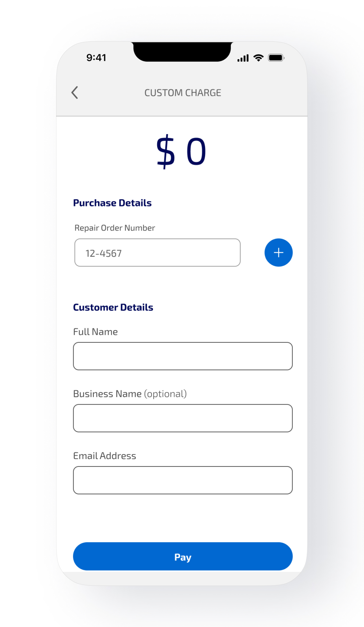Focus the Full Name input field
Viewport: 364px width, 627px height.
[x=183, y=356]
